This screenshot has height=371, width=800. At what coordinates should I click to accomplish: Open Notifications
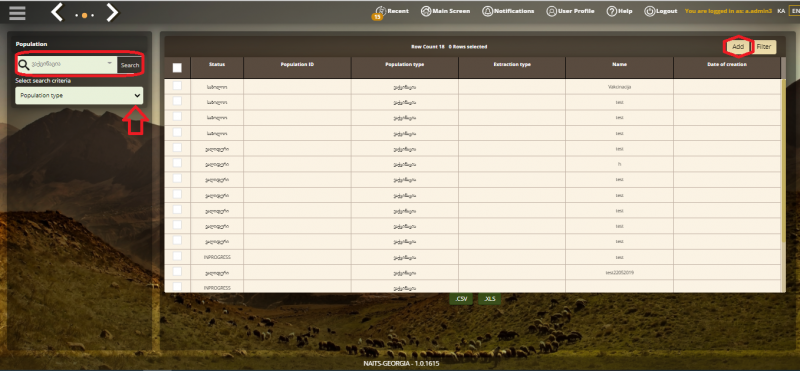tap(508, 11)
